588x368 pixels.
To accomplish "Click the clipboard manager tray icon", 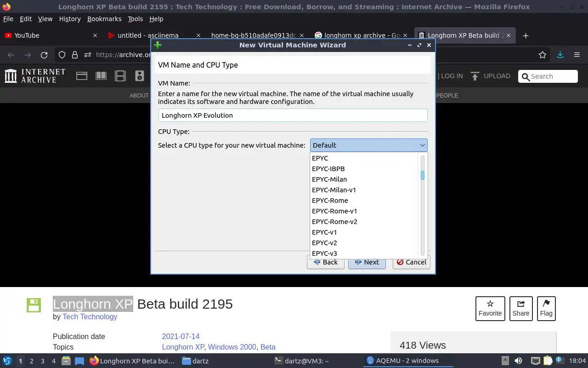I will tap(548, 361).
